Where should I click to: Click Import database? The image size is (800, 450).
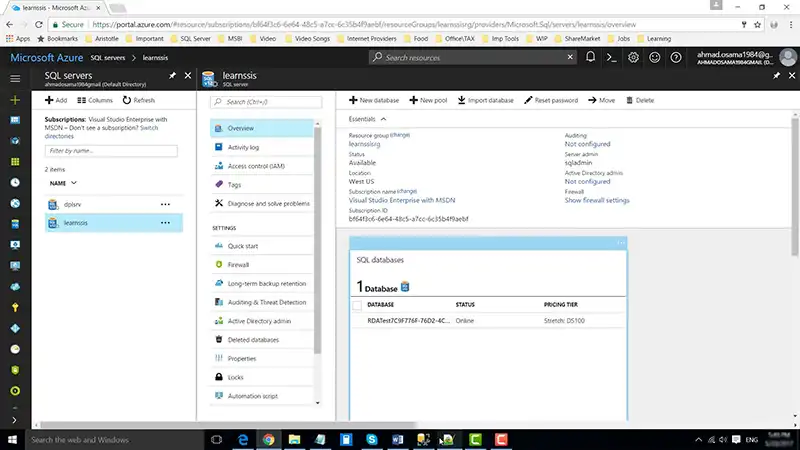(x=485, y=101)
